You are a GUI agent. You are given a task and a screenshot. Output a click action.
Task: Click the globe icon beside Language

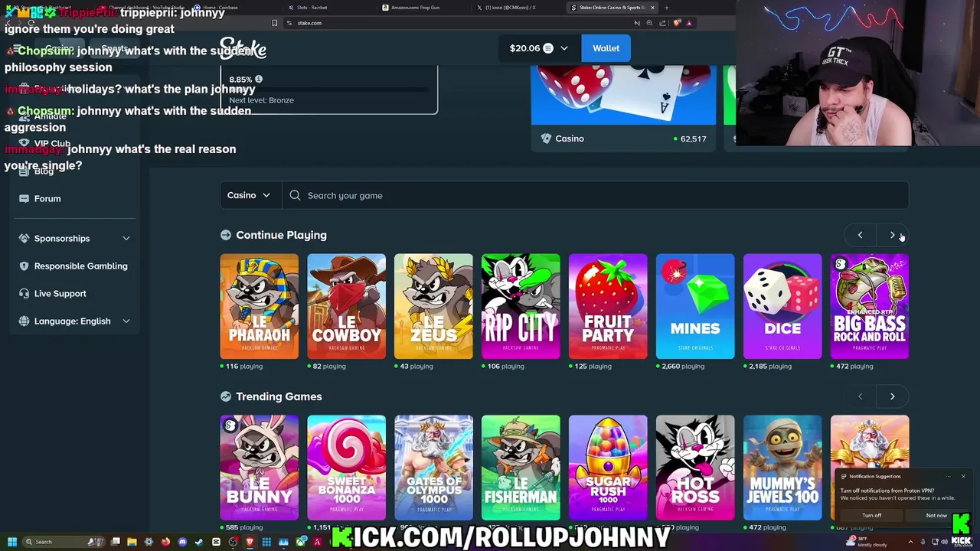(x=24, y=321)
